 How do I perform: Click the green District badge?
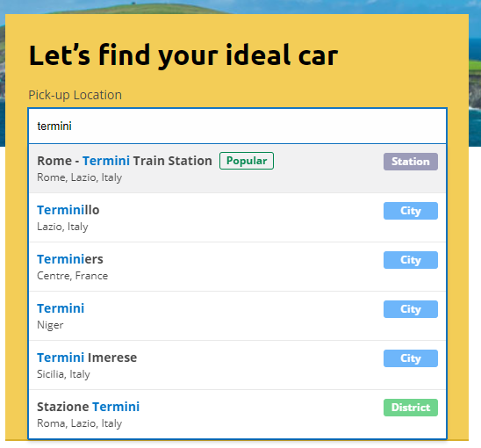(x=411, y=408)
